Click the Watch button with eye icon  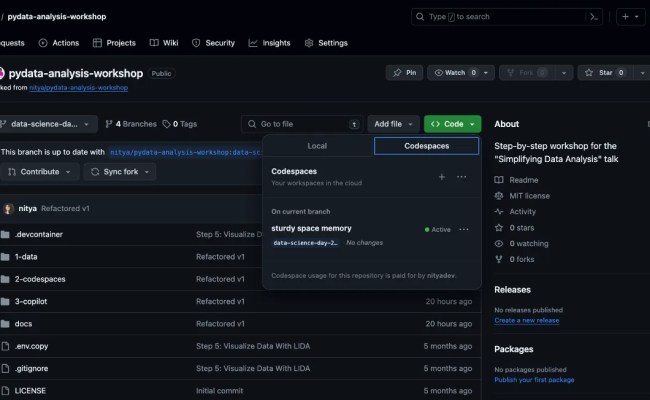(454, 73)
